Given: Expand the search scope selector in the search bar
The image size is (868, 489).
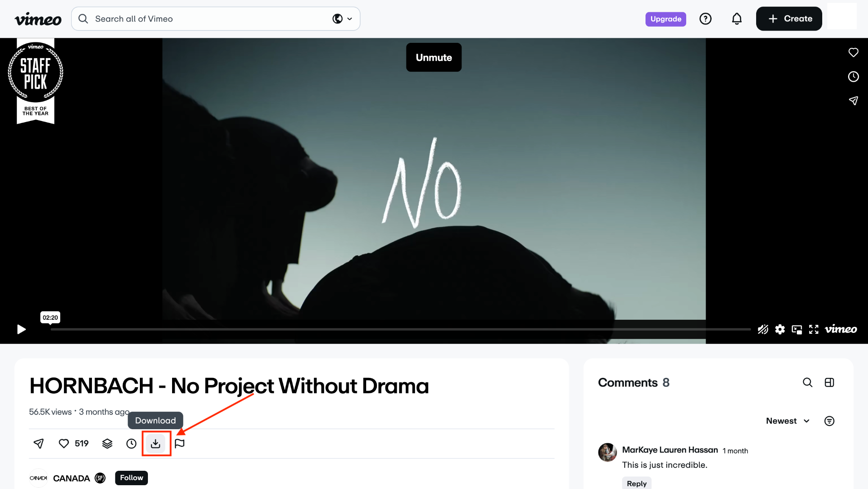Looking at the screenshot, I should (342, 19).
